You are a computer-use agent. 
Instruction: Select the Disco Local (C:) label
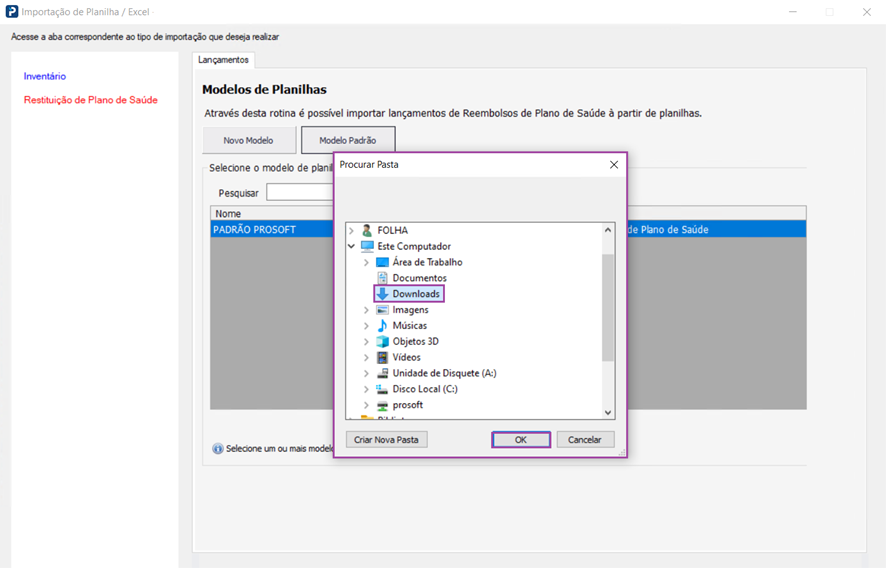pos(425,389)
